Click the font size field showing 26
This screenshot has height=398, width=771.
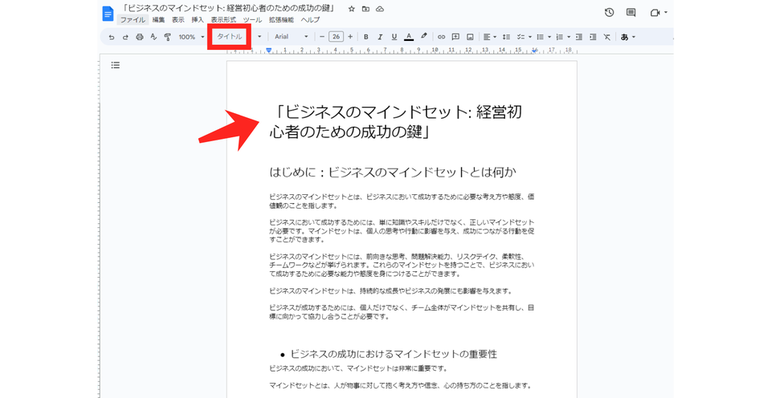(x=336, y=37)
